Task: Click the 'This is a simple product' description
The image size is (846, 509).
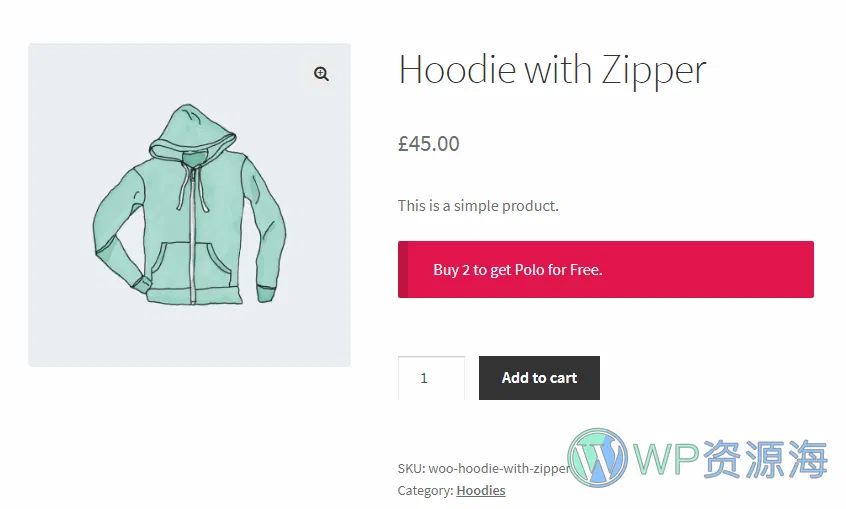Action: (478, 206)
